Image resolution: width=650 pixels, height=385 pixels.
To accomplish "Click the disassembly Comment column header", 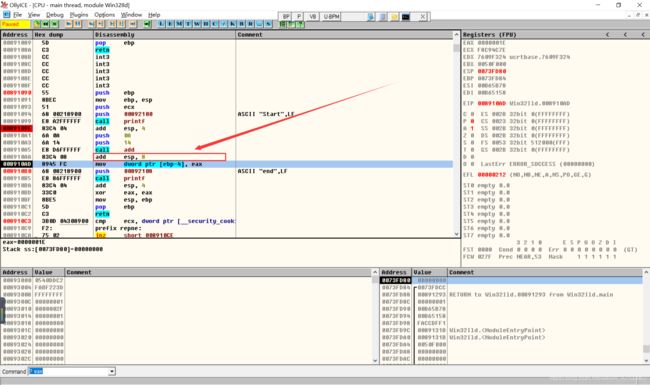I will [344, 35].
